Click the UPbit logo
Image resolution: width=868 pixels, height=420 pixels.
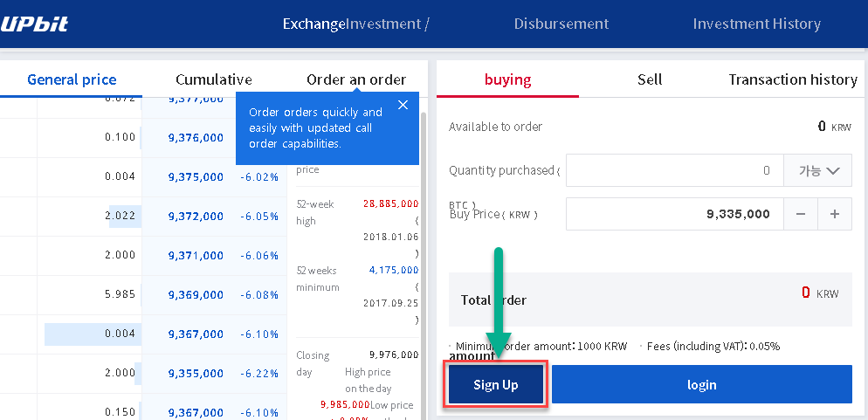point(34,24)
